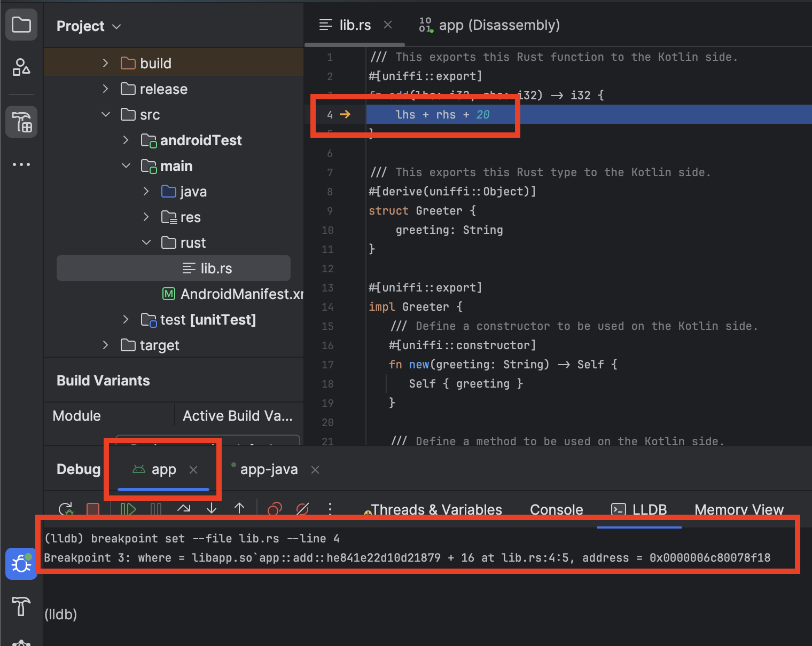
Task: Collapse the rust folder
Action: coord(146,242)
